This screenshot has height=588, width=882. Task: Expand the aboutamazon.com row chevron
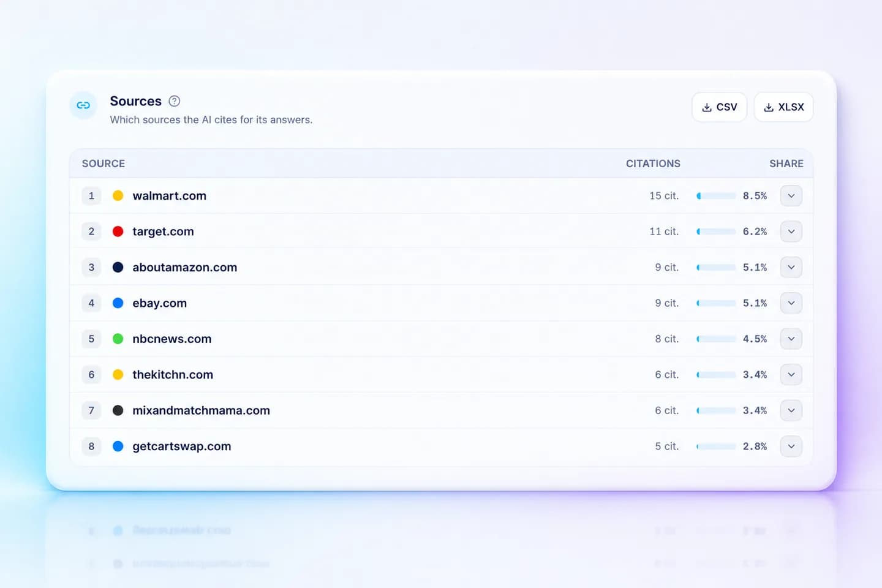coord(791,267)
